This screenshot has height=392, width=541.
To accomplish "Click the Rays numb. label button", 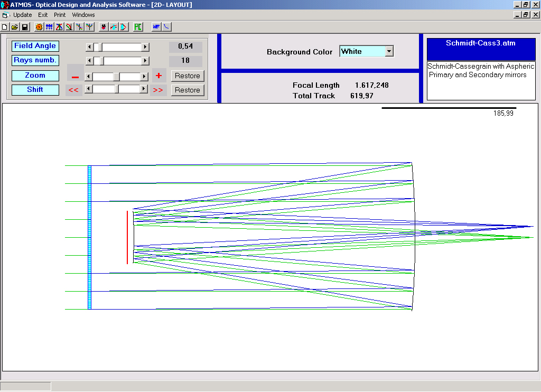I will click(x=35, y=60).
